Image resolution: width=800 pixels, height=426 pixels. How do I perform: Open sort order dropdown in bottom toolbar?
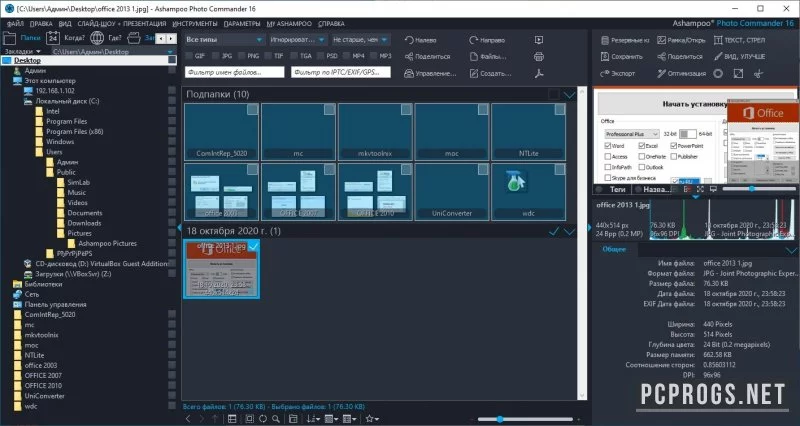313,419
